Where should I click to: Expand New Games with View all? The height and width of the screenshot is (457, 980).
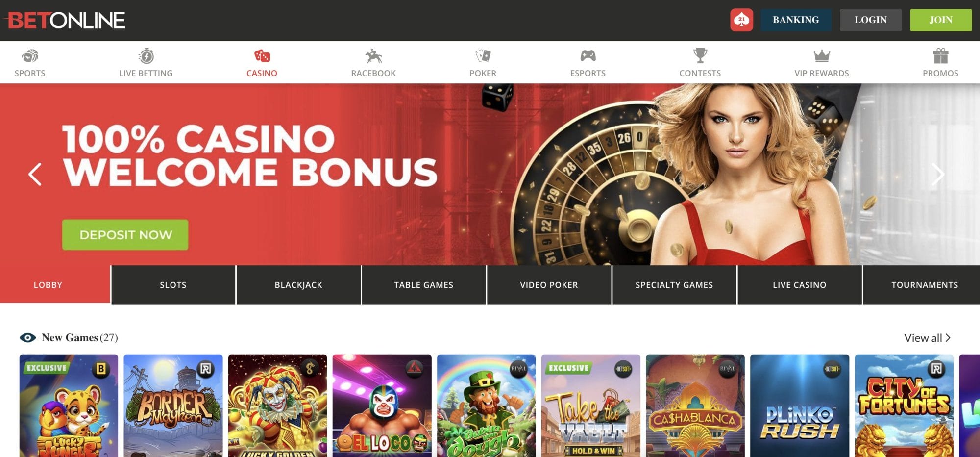click(927, 338)
